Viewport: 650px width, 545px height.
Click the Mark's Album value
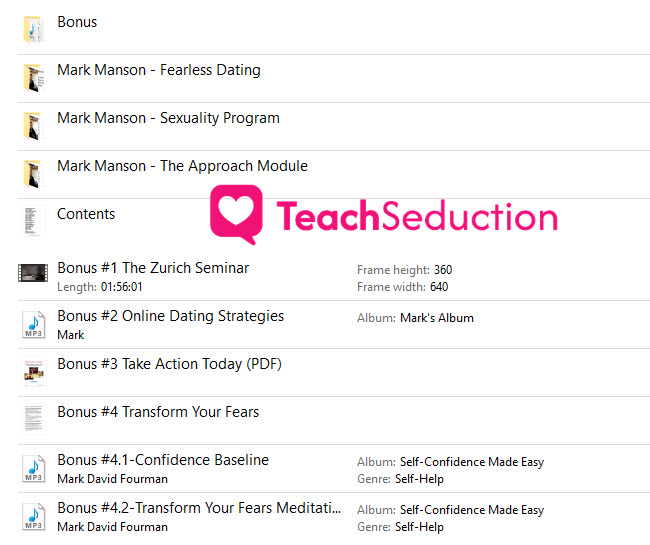click(437, 318)
